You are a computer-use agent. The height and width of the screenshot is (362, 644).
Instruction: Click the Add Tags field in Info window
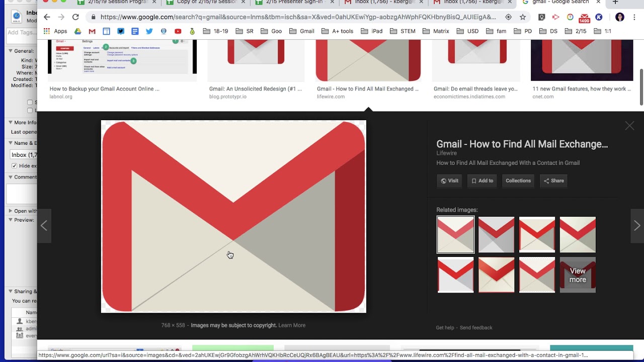coord(21,35)
